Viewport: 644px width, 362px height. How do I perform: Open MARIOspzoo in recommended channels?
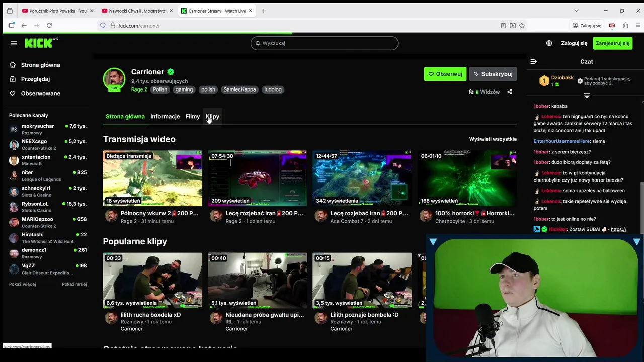pos(48,222)
